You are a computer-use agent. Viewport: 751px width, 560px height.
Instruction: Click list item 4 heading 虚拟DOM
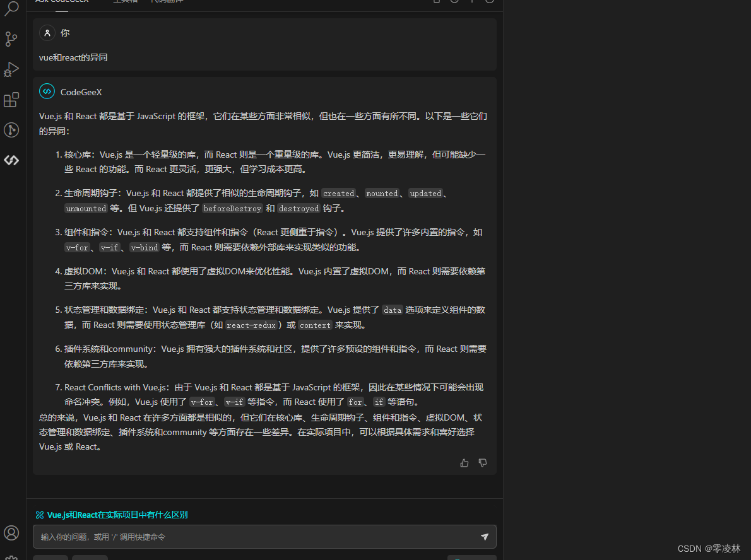(83, 271)
